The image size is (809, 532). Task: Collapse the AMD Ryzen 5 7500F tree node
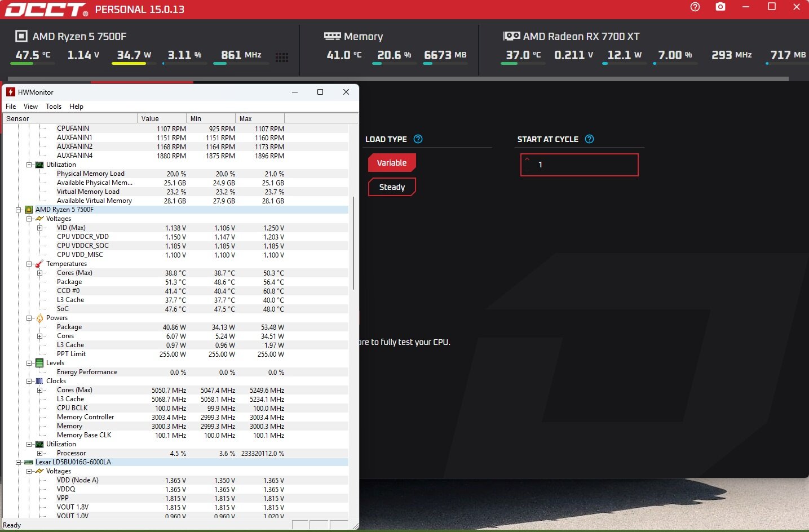click(x=18, y=210)
